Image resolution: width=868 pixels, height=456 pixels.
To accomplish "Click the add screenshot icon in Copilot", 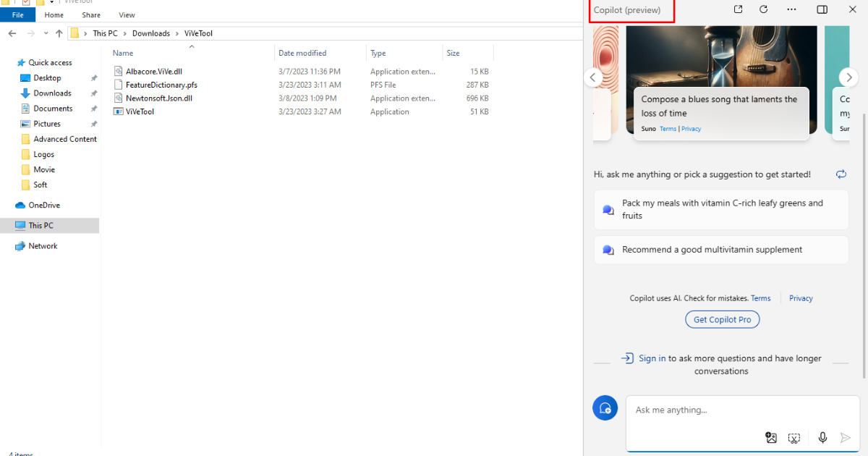I will click(x=794, y=437).
